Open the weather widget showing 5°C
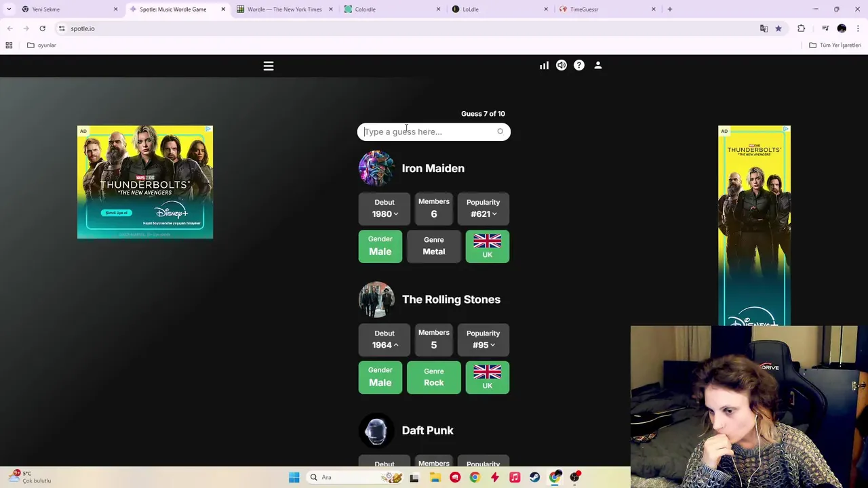 coord(31,477)
